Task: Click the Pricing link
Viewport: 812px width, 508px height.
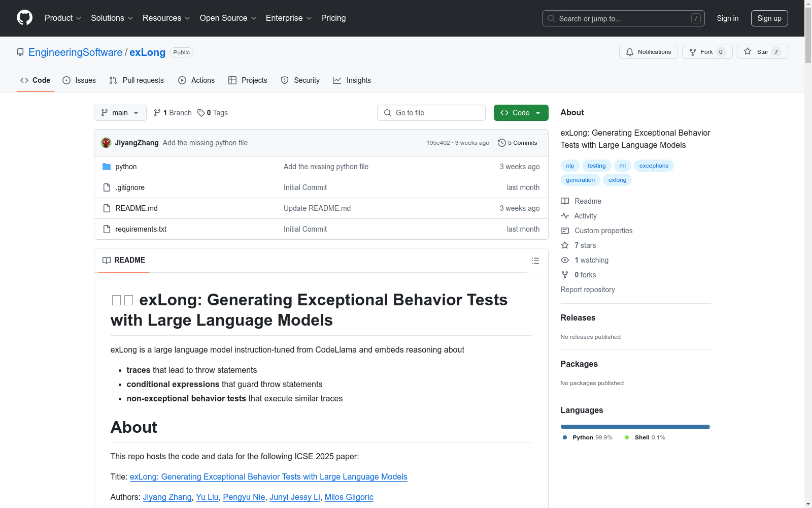Action: 333,18
